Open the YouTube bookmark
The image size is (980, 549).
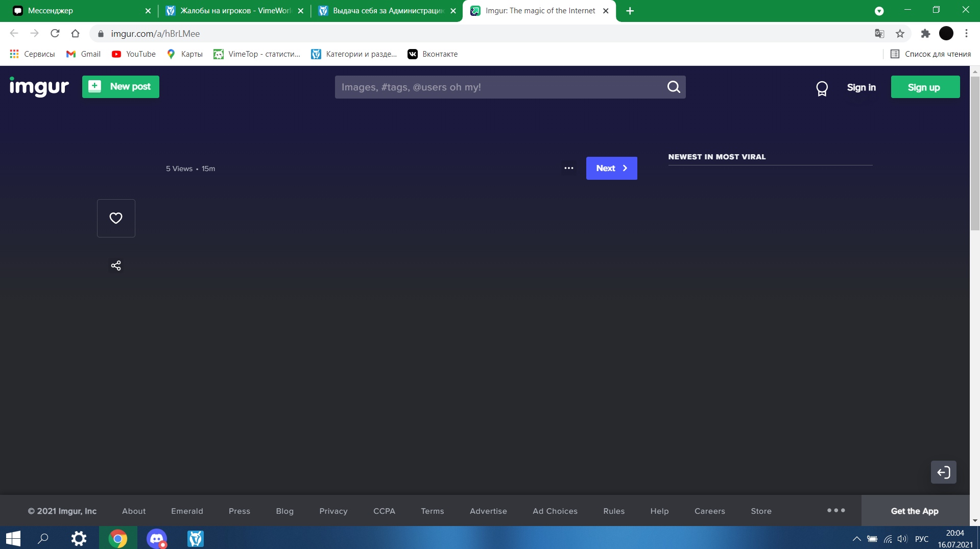click(x=134, y=54)
